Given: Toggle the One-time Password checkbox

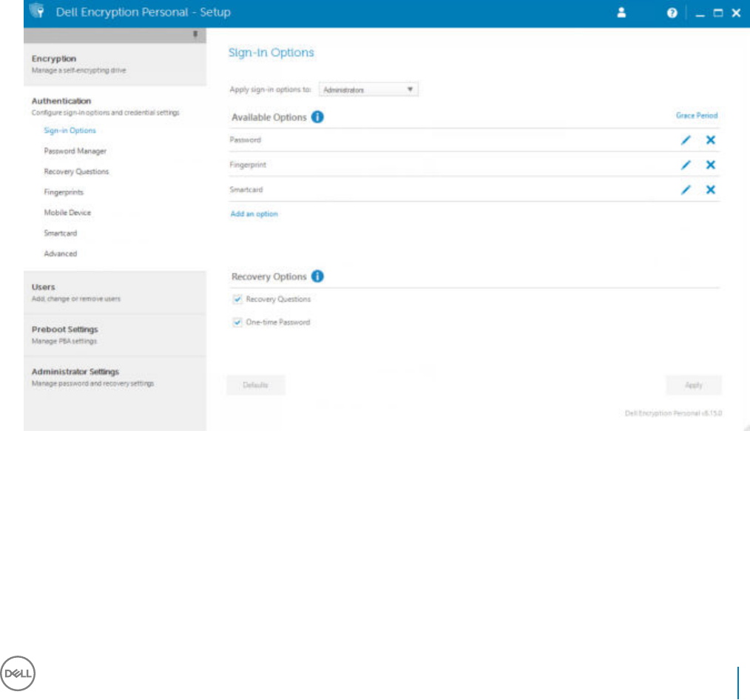Looking at the screenshot, I should click(x=237, y=322).
